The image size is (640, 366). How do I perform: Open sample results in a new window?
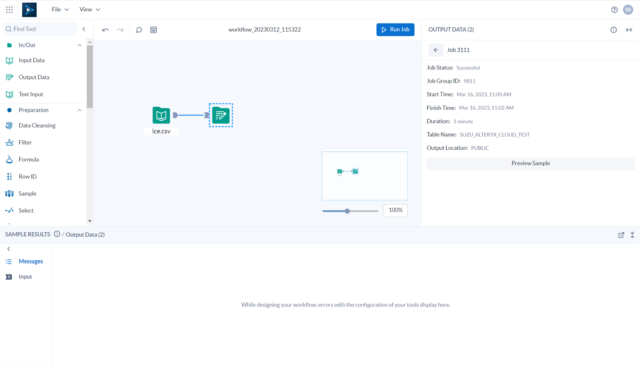tap(621, 235)
